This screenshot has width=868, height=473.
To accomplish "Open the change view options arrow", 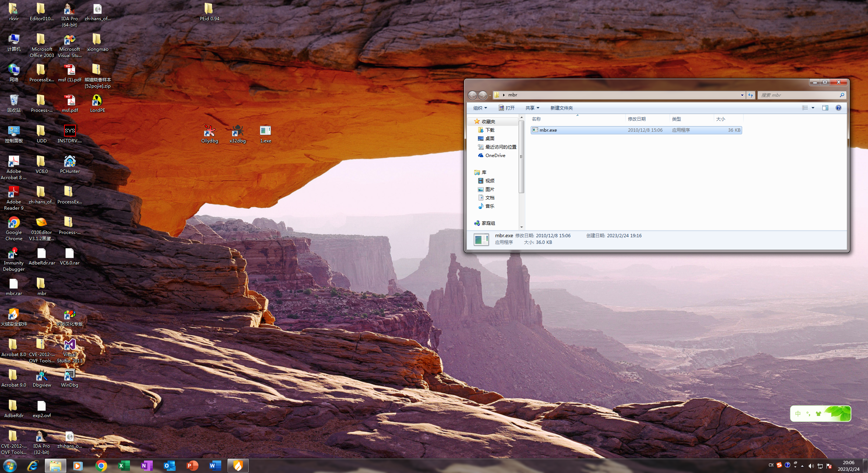I will 813,108.
